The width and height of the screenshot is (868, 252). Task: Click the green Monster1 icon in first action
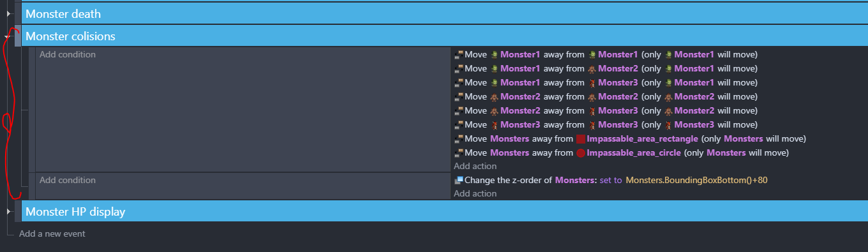495,55
